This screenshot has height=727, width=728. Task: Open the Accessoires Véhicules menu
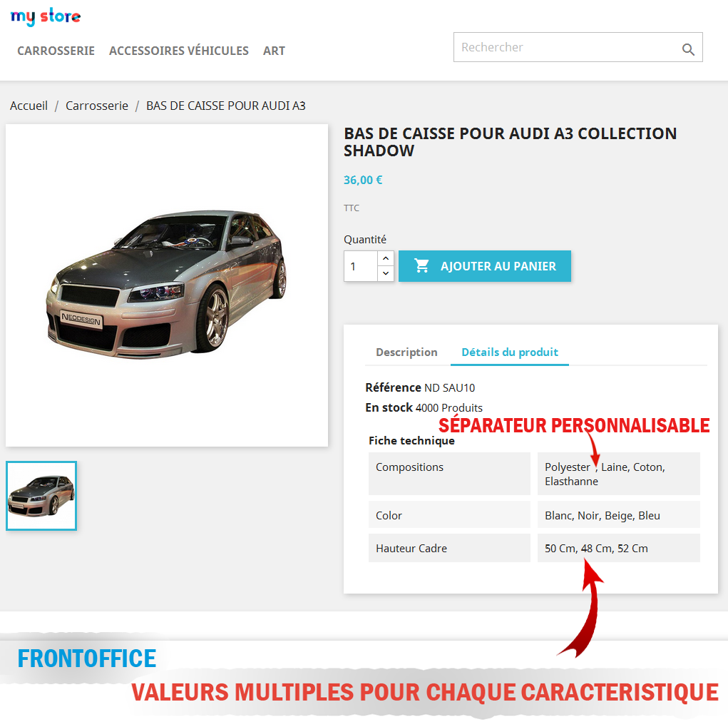coord(179,51)
